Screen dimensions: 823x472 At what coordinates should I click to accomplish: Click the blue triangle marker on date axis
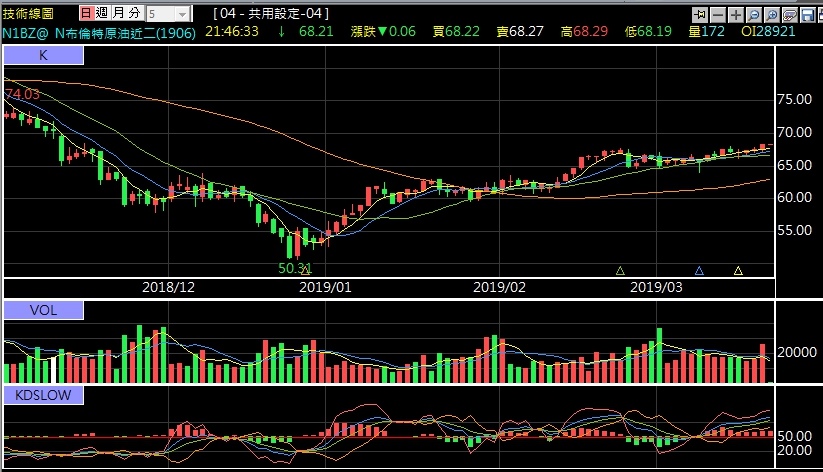pos(699,271)
